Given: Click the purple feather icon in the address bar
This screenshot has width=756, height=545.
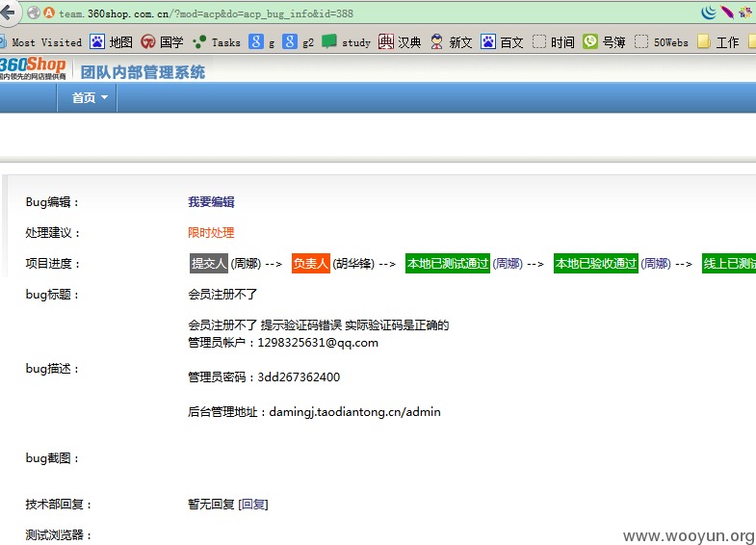Looking at the screenshot, I should 727,13.
